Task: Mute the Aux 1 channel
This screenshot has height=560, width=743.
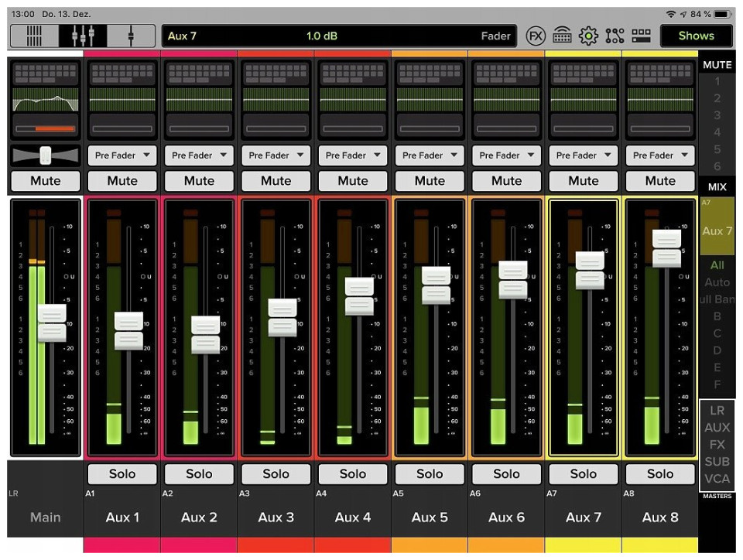Action: click(x=122, y=181)
